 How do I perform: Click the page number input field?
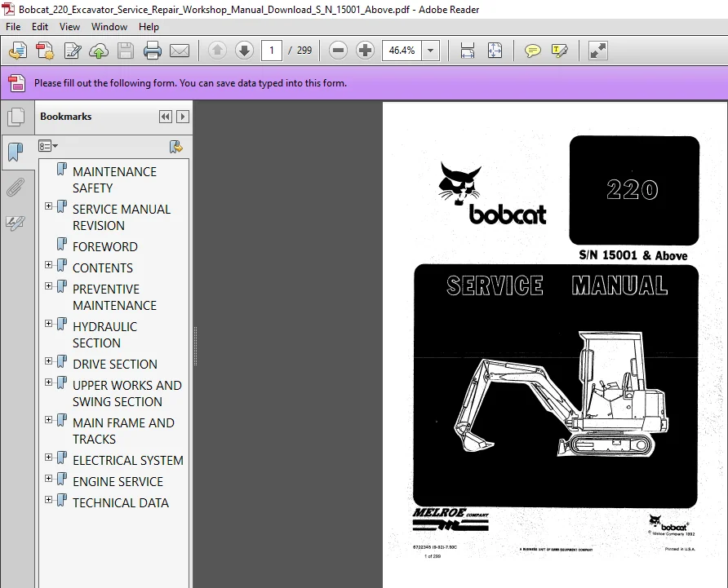(x=272, y=50)
